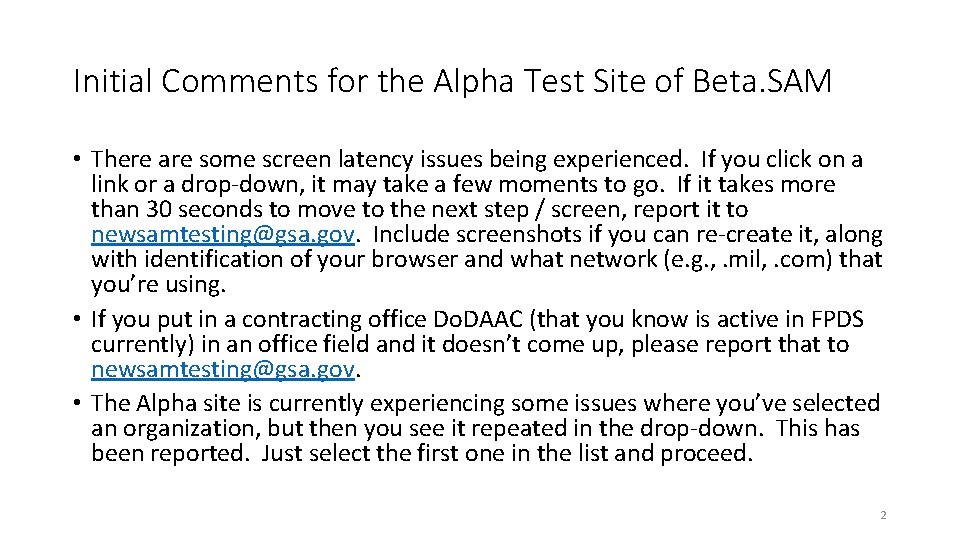Click 'you're using.' at first bullet end
960x540 pixels.
[x=159, y=285]
